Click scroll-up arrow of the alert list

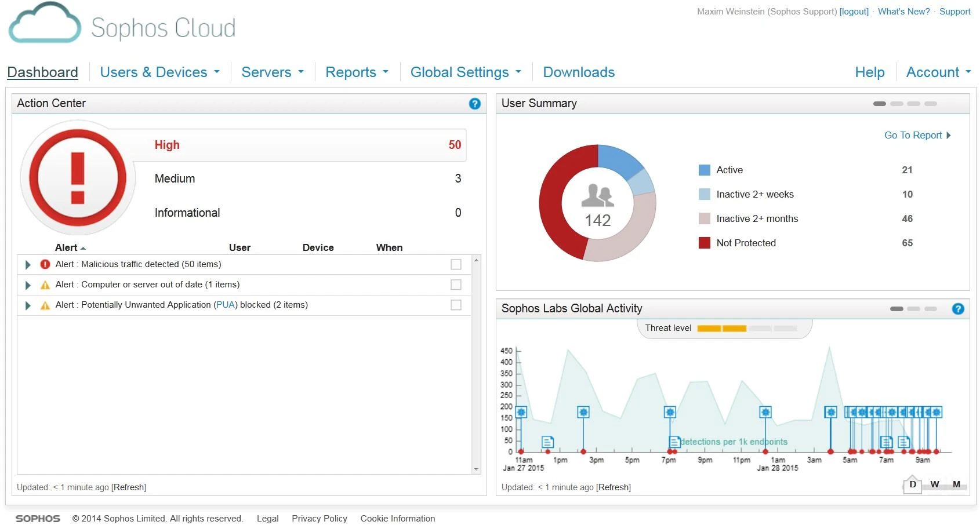click(476, 260)
